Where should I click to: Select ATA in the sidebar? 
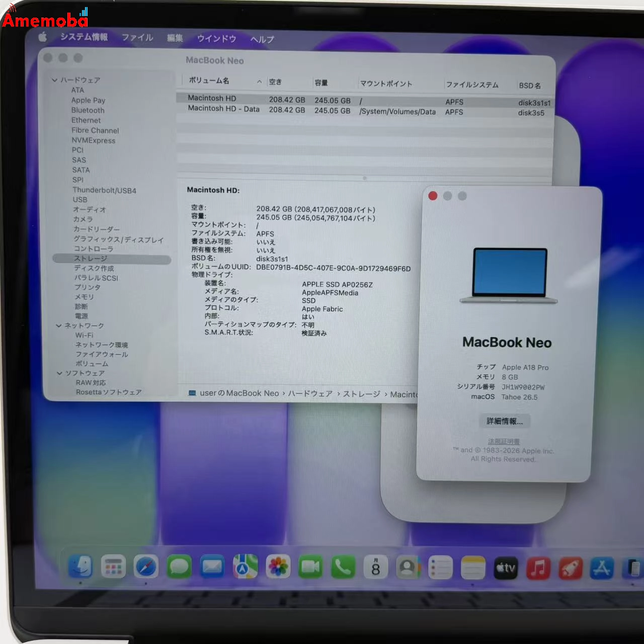(x=77, y=90)
